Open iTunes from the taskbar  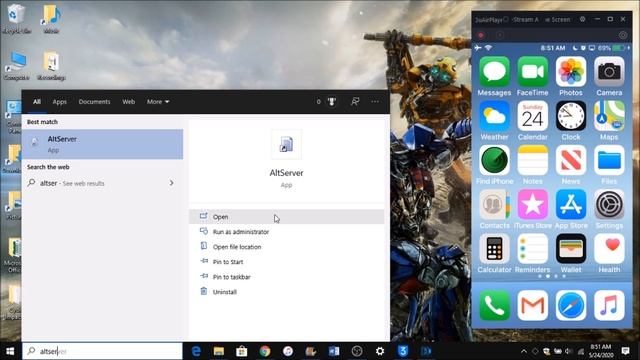(288, 351)
